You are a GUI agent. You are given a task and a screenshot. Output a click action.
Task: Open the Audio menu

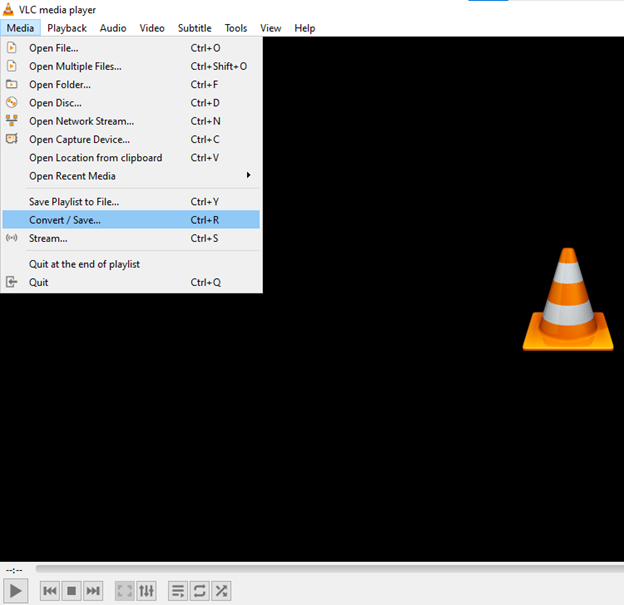click(x=113, y=28)
